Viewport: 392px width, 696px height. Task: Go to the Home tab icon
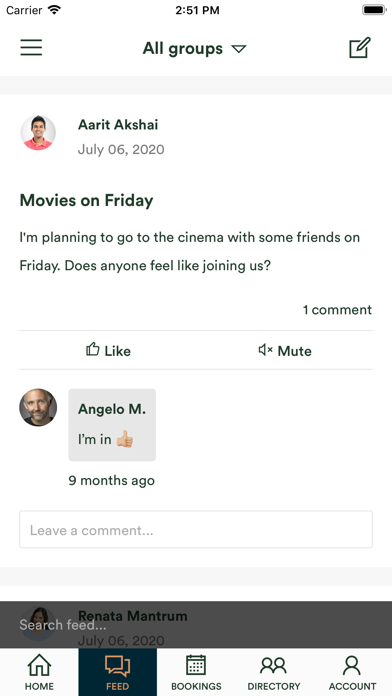click(39, 665)
